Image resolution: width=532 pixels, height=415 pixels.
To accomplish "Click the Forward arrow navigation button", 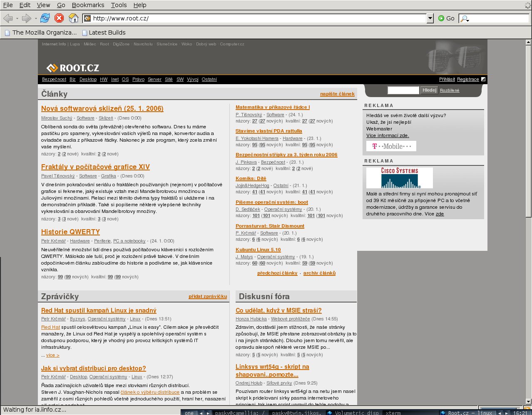I will pyautogui.click(x=27, y=18).
